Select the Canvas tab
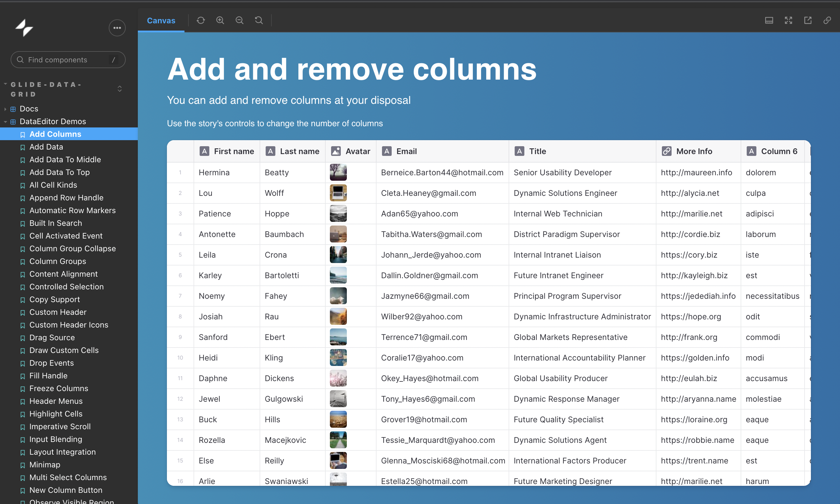The width and height of the screenshot is (840, 504). (161, 20)
